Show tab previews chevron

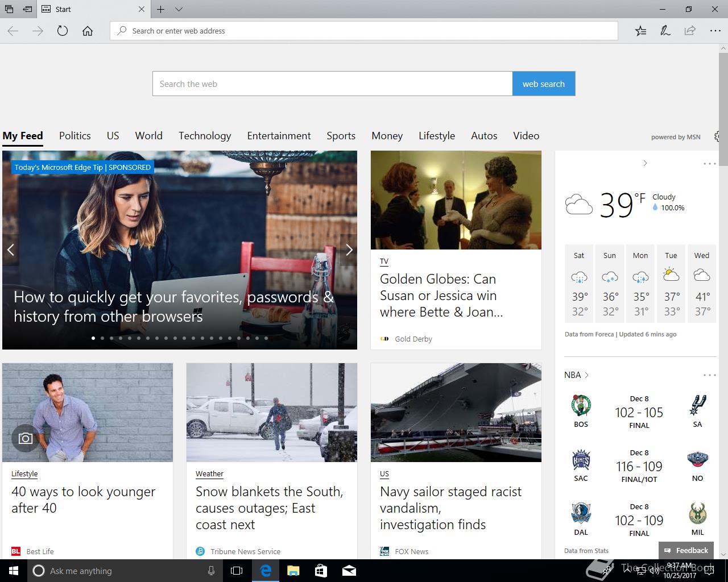[x=179, y=9]
